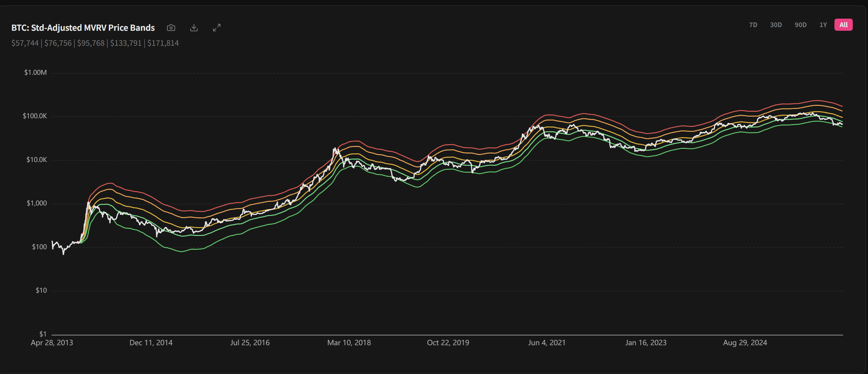Click the $1.00M y-axis label
The image size is (868, 374).
(x=35, y=73)
